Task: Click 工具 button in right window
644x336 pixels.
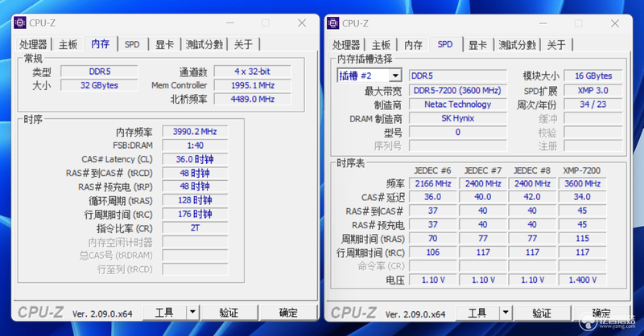Action: click(477, 313)
